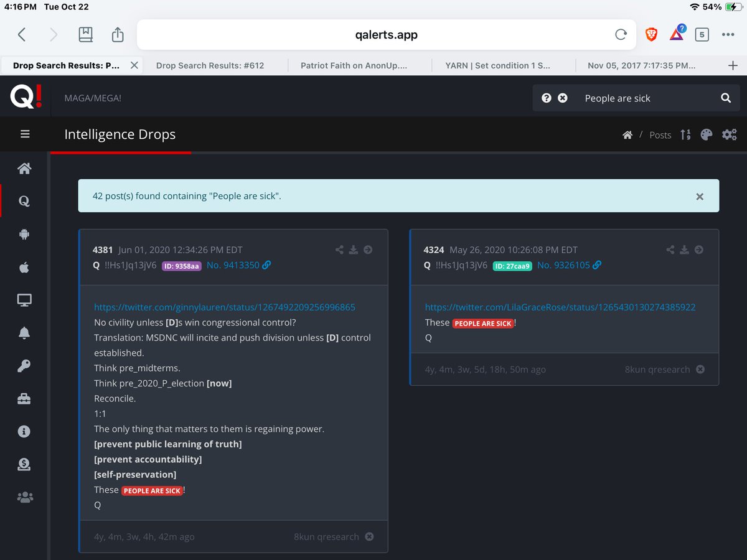This screenshot has height=560, width=747.
Task: Open the donate icon in sidebar
Action: (24, 464)
